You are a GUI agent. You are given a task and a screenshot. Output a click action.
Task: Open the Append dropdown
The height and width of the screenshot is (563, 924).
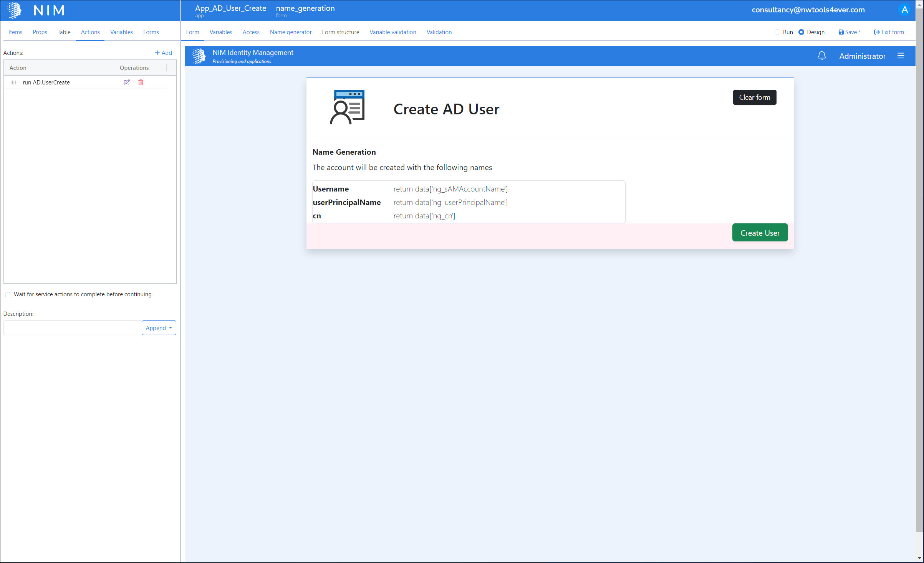(x=159, y=328)
